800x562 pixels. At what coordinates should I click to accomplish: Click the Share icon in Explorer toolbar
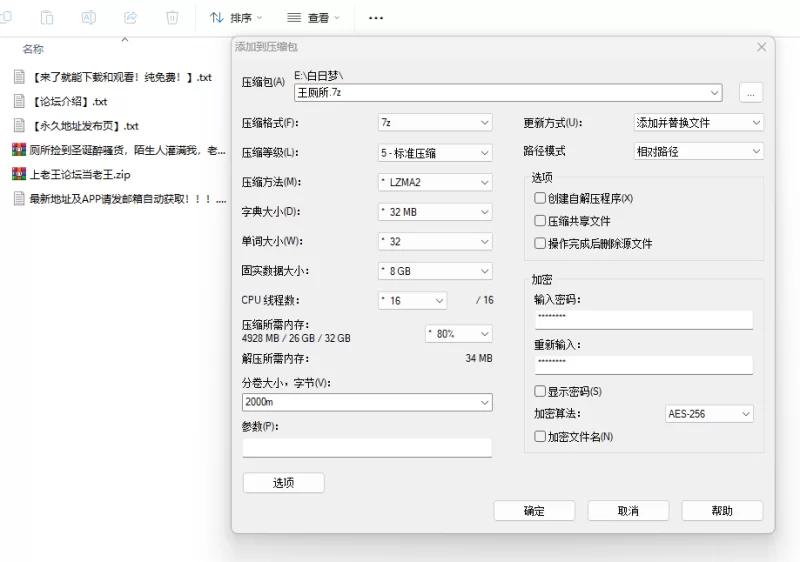point(130,18)
